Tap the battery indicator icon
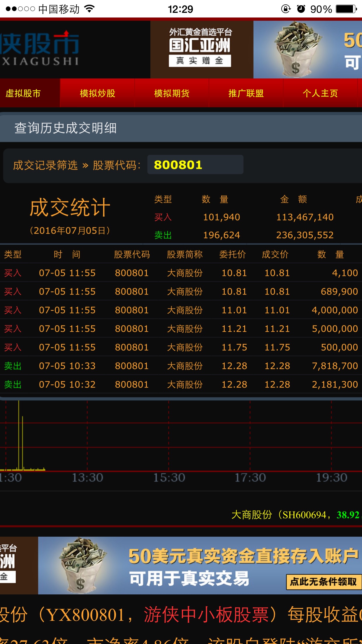The image size is (362, 644). (346, 9)
